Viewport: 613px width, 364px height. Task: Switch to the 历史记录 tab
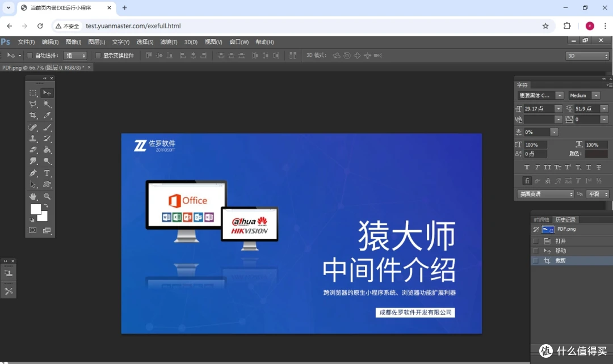(565, 220)
